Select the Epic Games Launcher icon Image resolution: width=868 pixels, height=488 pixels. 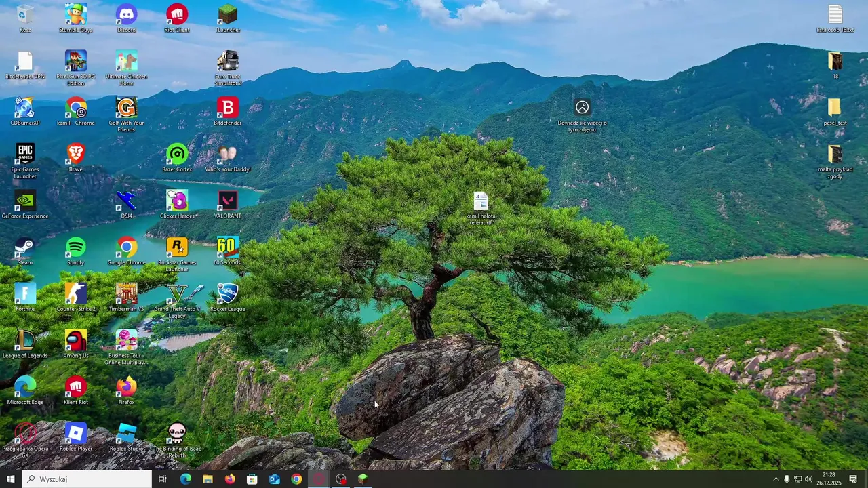[x=25, y=161]
